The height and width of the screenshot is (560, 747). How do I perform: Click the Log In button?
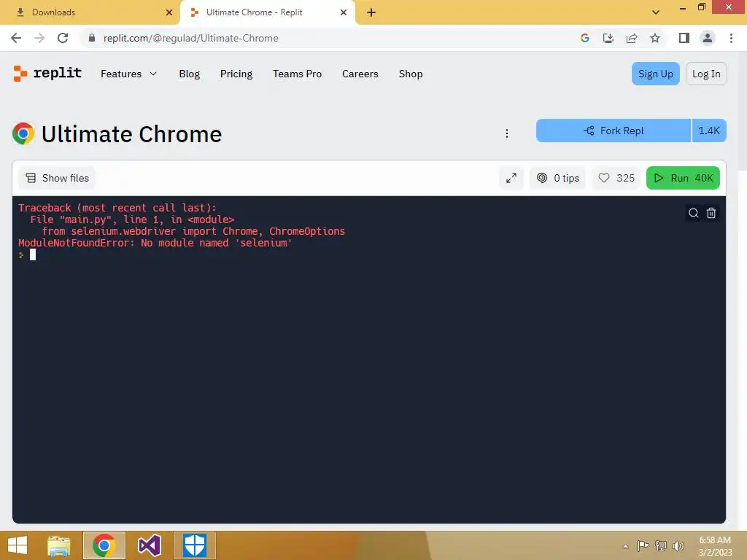[x=706, y=74]
